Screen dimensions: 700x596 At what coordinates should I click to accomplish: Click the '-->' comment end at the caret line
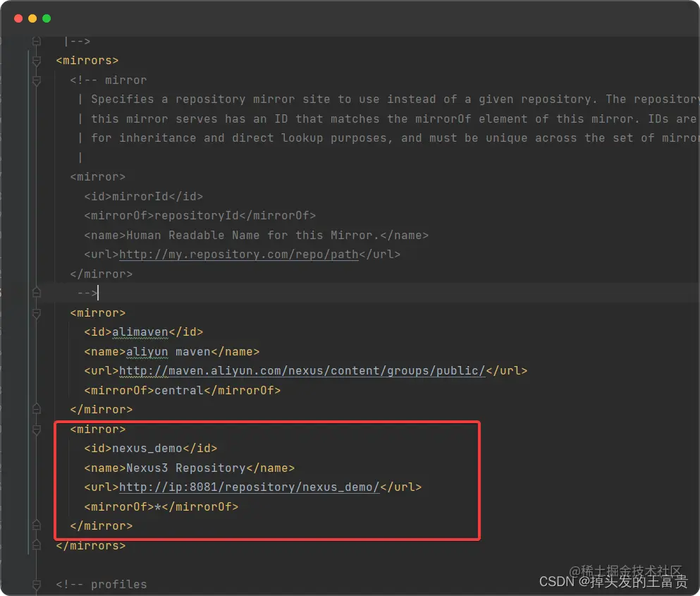pos(87,293)
